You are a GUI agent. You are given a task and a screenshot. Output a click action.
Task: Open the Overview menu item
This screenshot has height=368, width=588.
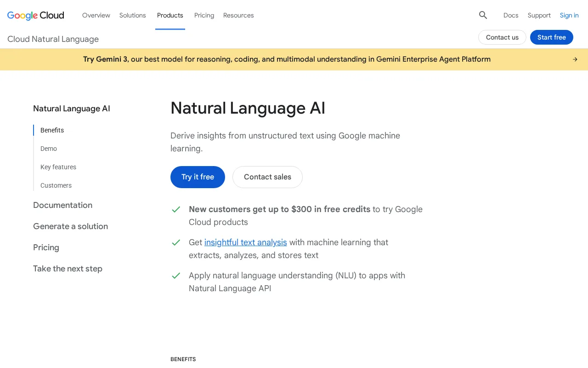96,15
